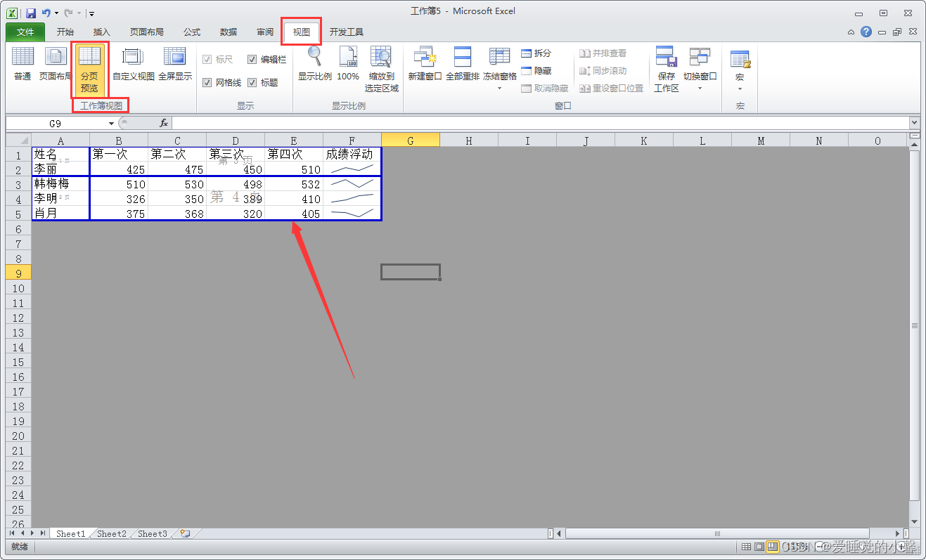Save Workspace (保存工作区)
This screenshot has height=560, width=926.
[666, 70]
